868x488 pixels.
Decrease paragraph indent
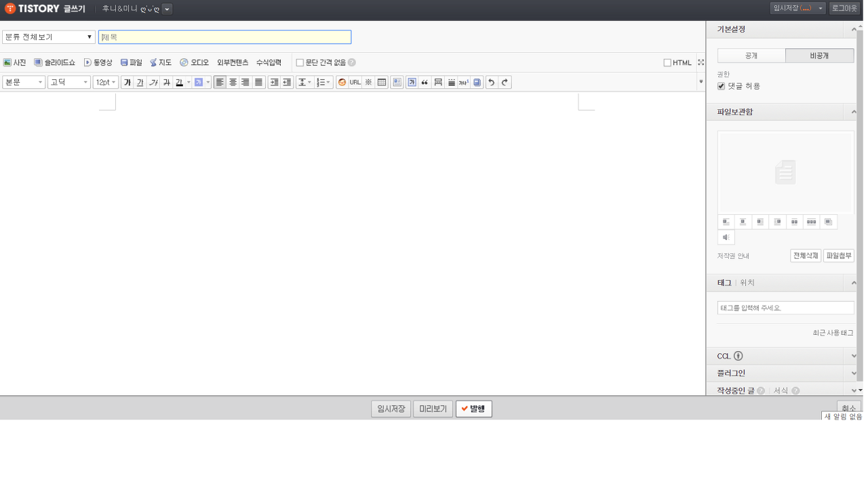[x=287, y=83]
